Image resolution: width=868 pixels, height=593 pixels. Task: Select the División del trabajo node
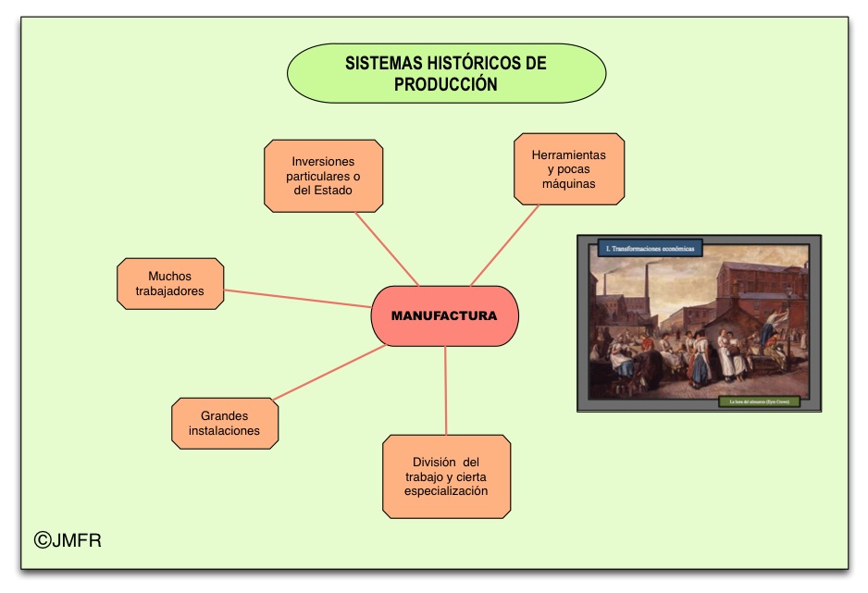(x=446, y=476)
